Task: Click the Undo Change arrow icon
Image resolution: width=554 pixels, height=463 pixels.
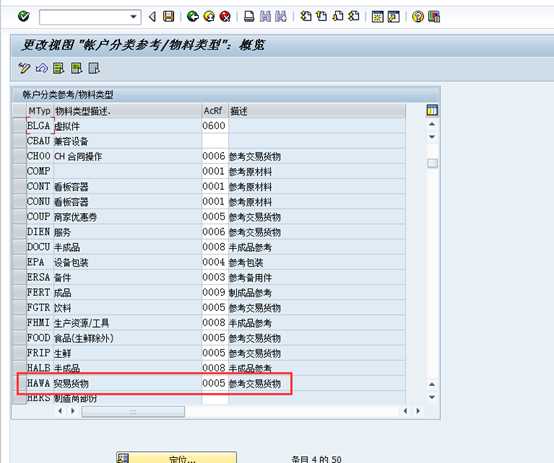Action: point(42,68)
